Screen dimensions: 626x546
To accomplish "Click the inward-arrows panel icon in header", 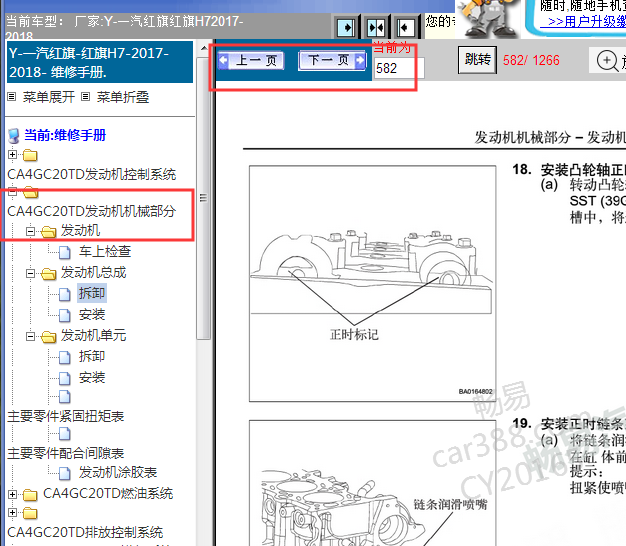I will (376, 28).
